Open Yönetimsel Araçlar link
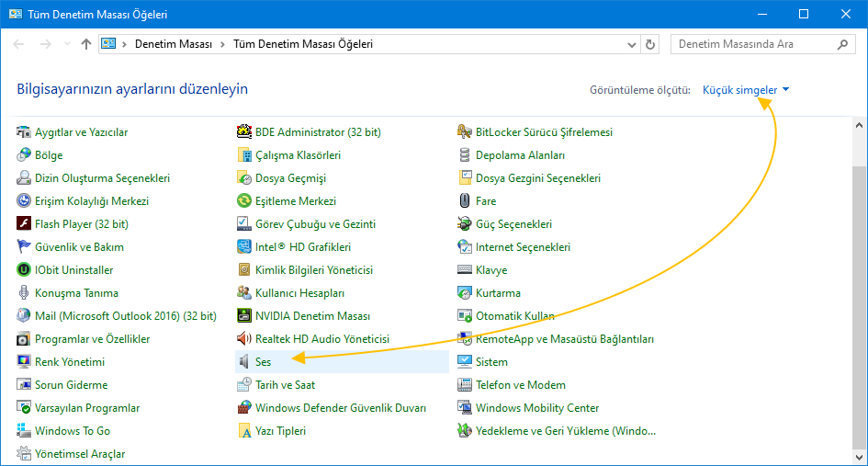Screen dimensions: 868x466 [x=80, y=454]
